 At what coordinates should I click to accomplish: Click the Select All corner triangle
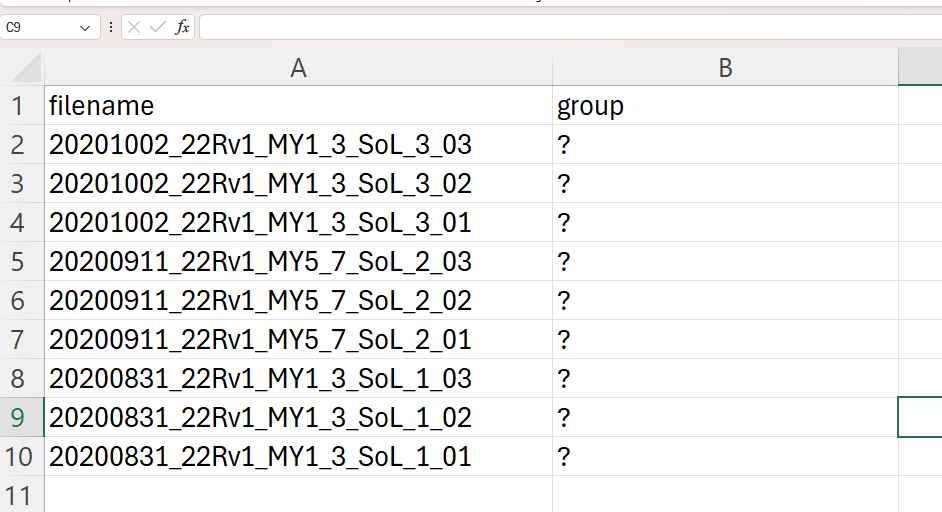point(27,68)
